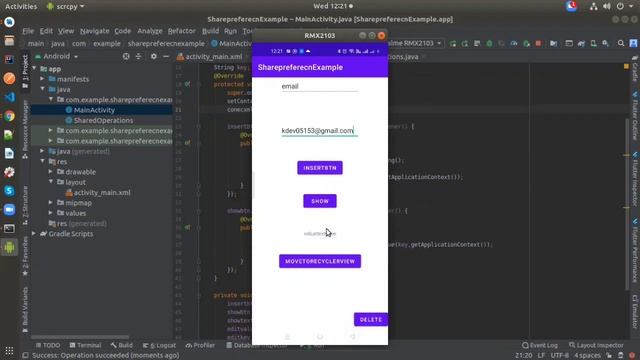640x360 pixels.
Task: Expand the mipmap folder
Action: (51, 202)
